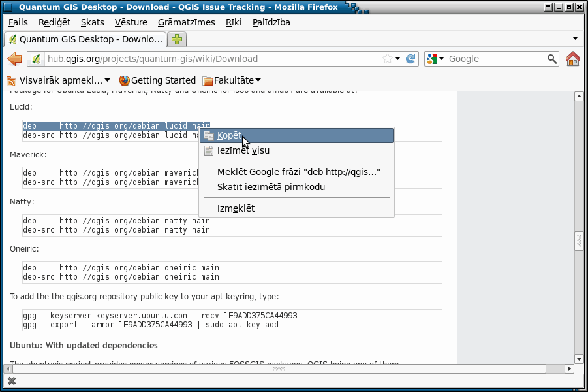This screenshot has height=392, width=588.
Task: Select Meklēt Google frāzi context entry
Action: pyautogui.click(x=296, y=172)
